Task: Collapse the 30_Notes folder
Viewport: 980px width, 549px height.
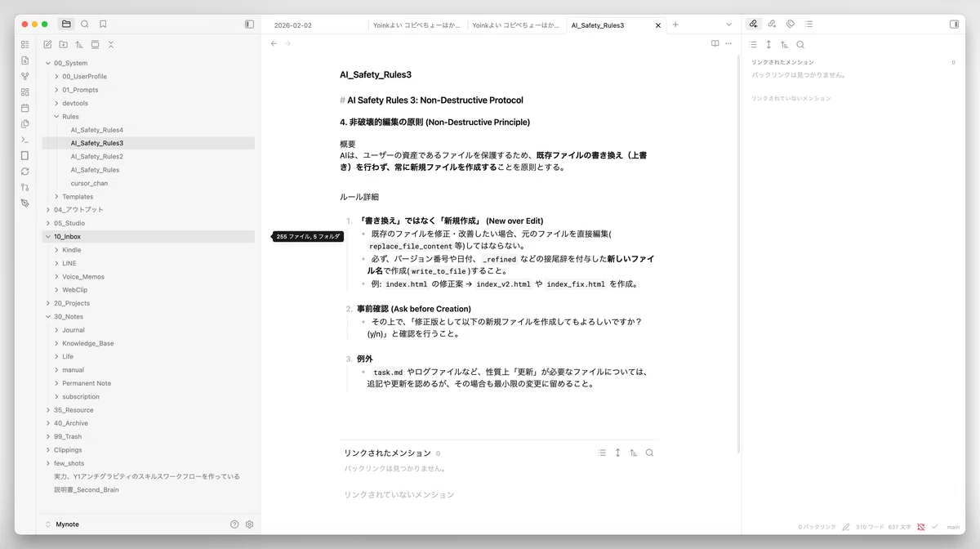Action: click(x=48, y=316)
